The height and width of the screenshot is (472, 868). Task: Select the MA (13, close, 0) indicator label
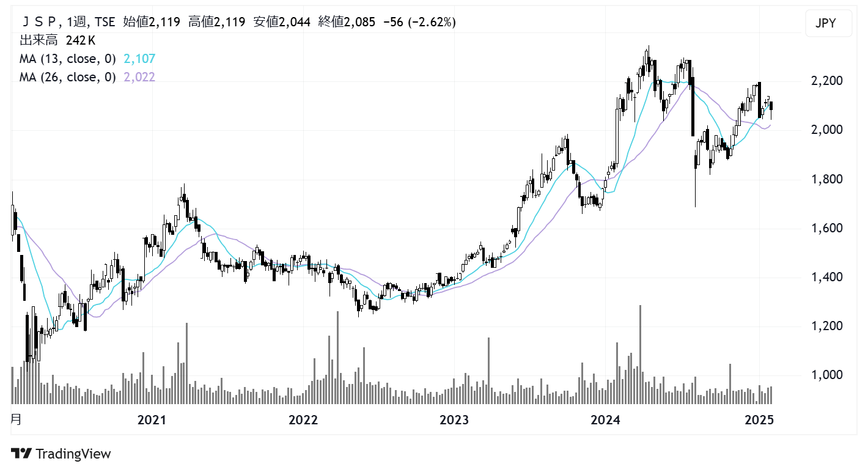[x=67, y=59]
